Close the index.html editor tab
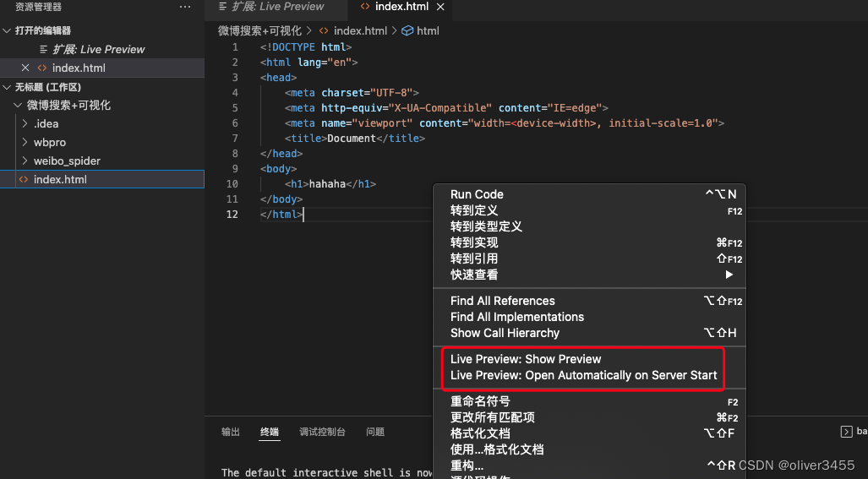The height and width of the screenshot is (479, 868). [x=440, y=7]
